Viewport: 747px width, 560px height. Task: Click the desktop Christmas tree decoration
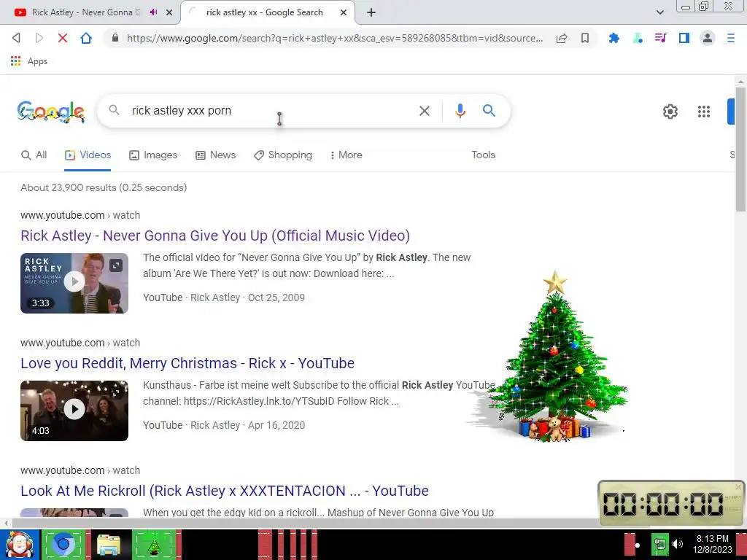coord(551,357)
